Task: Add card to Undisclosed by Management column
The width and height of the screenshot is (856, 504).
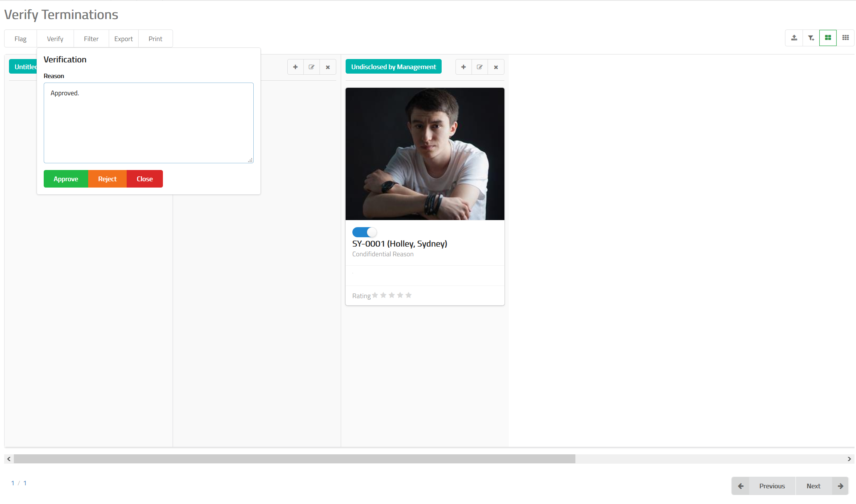Action: pyautogui.click(x=463, y=67)
